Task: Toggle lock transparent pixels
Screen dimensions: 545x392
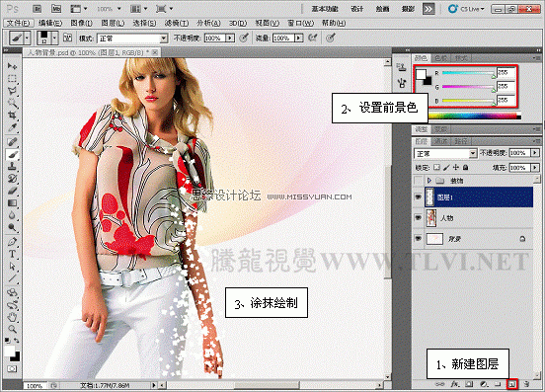Action: click(x=437, y=168)
